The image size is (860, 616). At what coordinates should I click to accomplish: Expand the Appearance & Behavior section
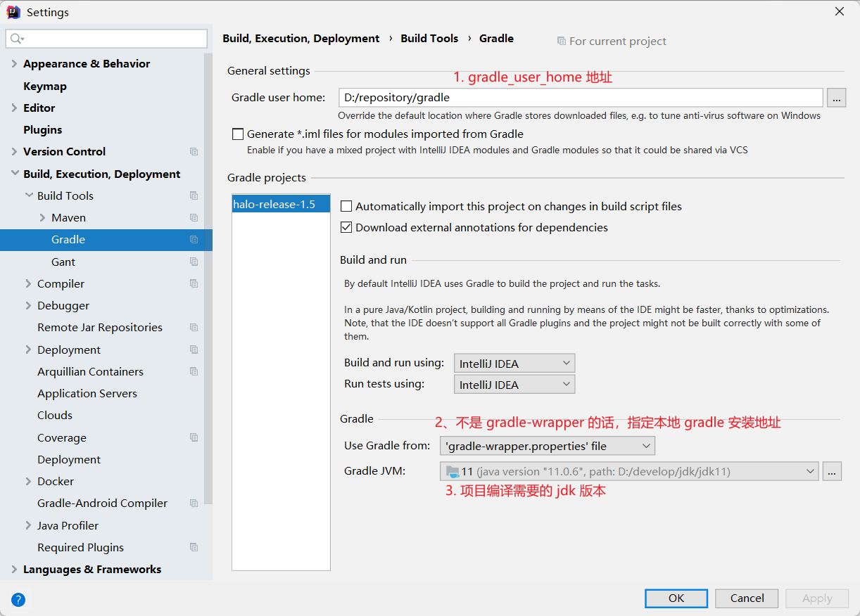pyautogui.click(x=14, y=64)
